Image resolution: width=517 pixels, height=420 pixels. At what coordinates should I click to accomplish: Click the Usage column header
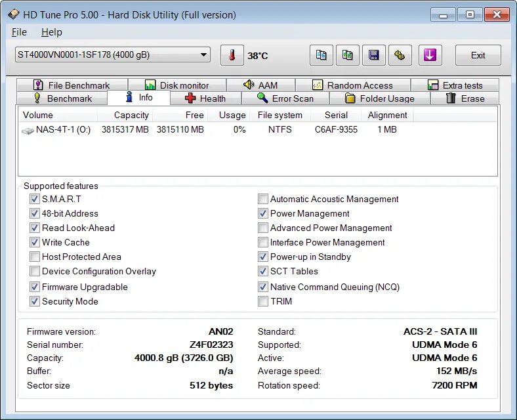tap(228, 115)
